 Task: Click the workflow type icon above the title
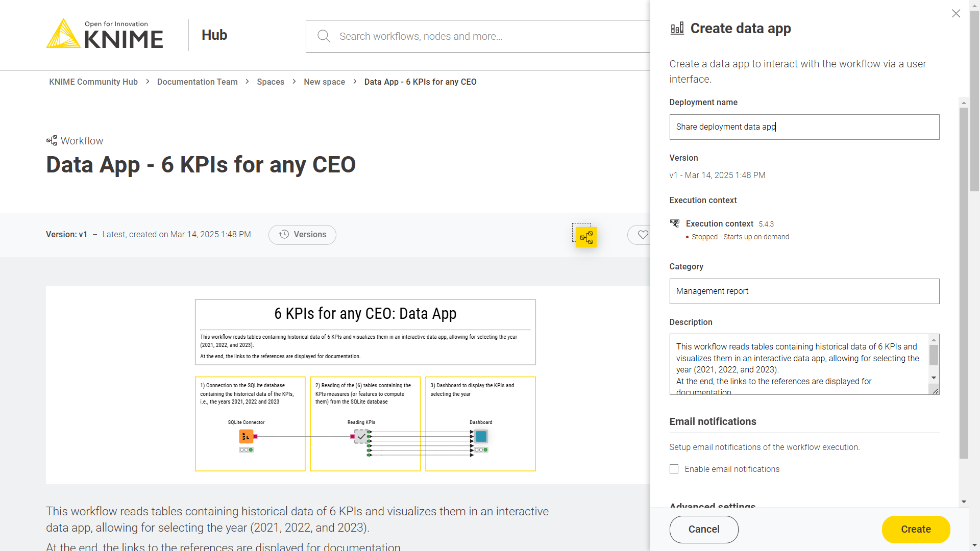tap(52, 141)
